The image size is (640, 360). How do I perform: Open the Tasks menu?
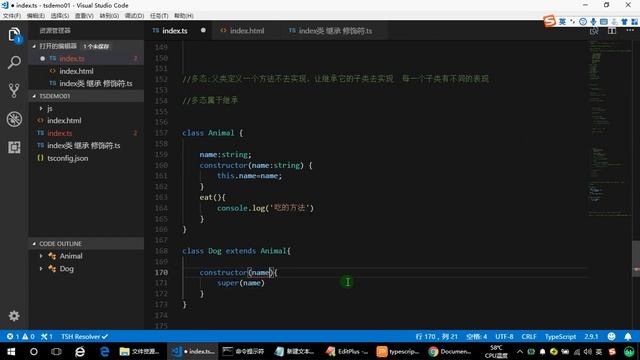pos(159,16)
